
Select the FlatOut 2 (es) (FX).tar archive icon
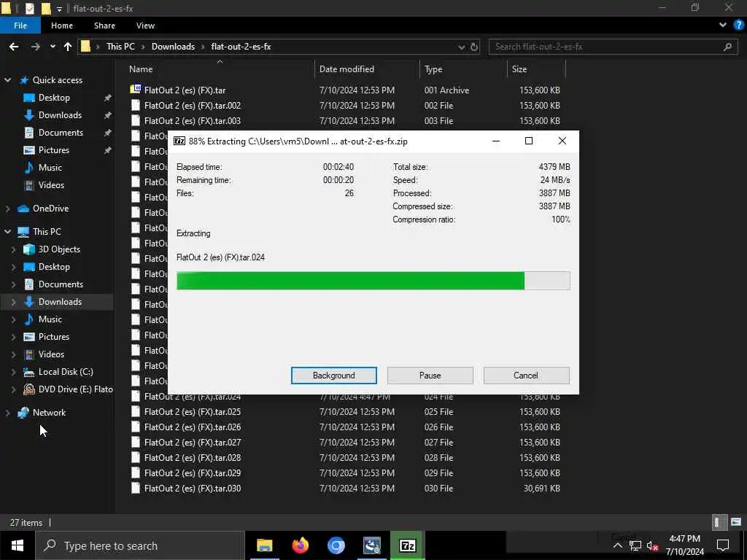click(135, 90)
